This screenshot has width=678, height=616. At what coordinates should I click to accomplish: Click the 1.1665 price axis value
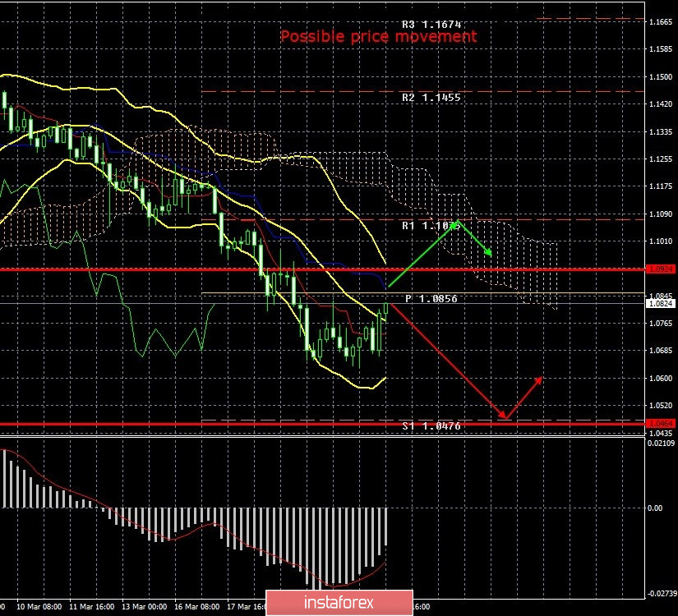[x=661, y=22]
